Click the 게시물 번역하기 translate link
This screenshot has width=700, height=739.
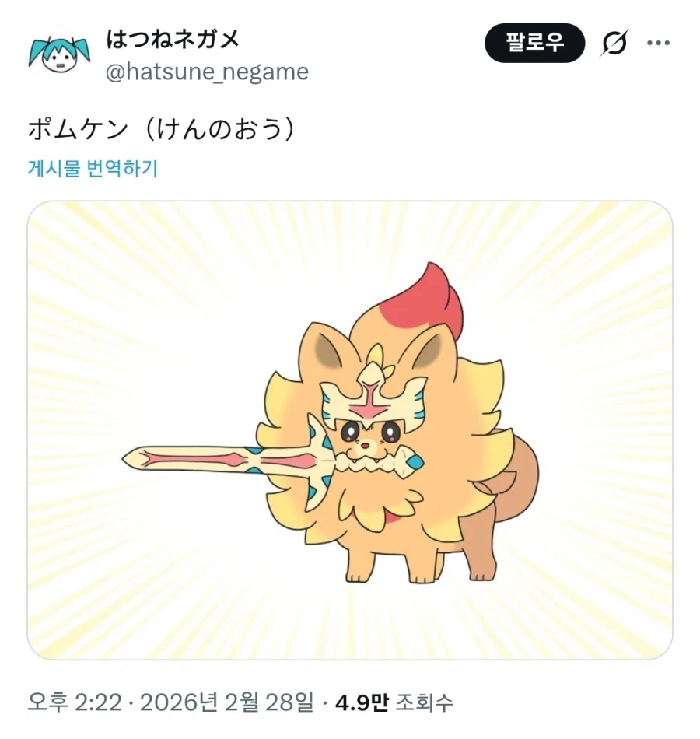[93, 168]
